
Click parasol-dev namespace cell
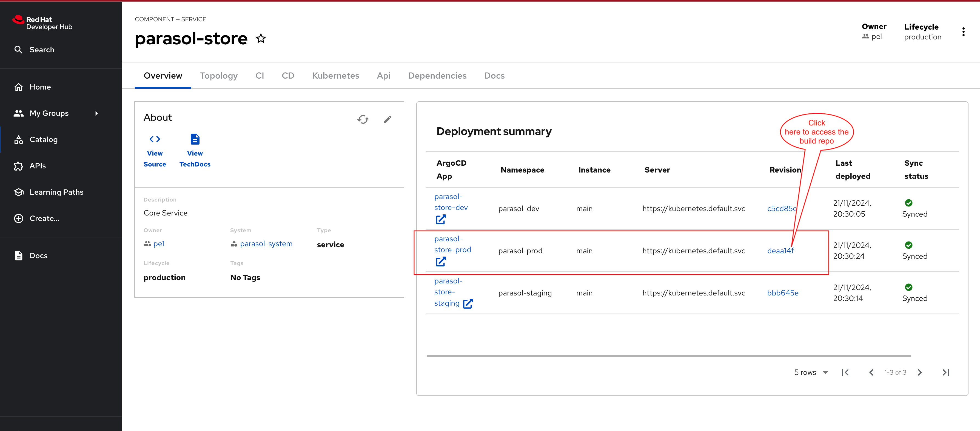point(519,208)
